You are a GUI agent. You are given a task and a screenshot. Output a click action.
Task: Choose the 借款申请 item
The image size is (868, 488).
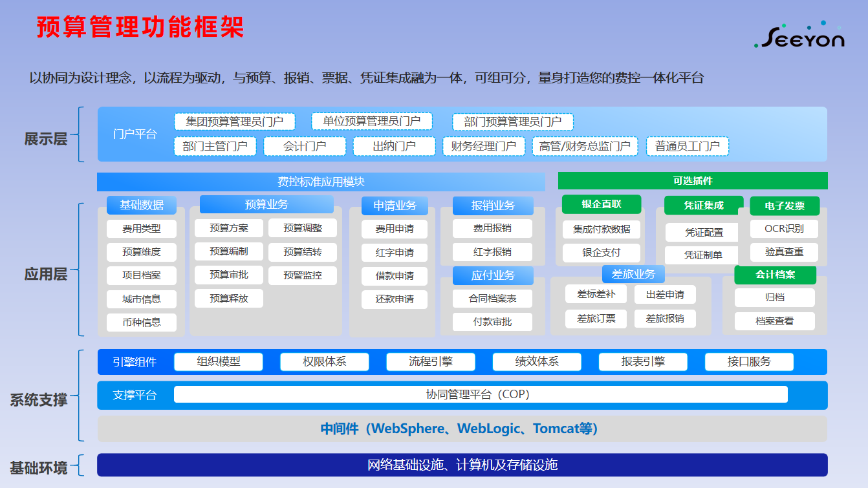coord(395,276)
